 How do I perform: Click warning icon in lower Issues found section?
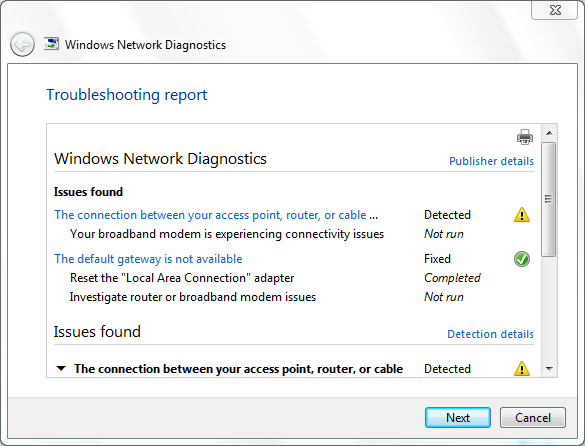tap(522, 368)
